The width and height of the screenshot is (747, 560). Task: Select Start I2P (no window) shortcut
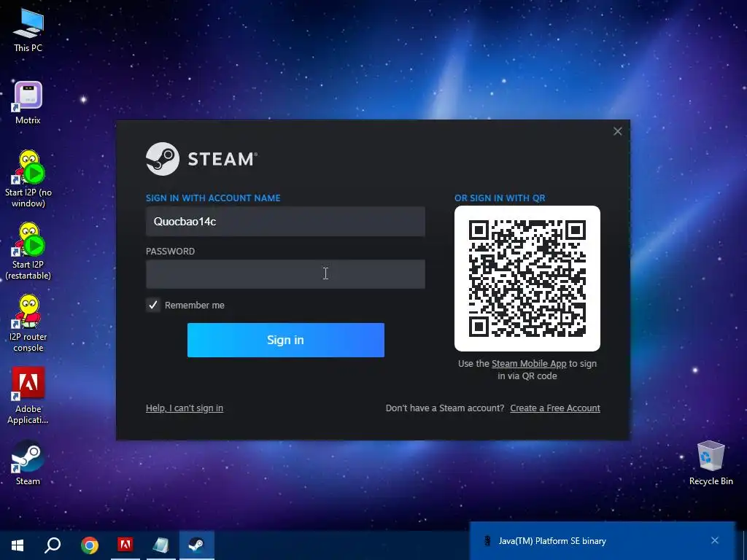point(28,179)
